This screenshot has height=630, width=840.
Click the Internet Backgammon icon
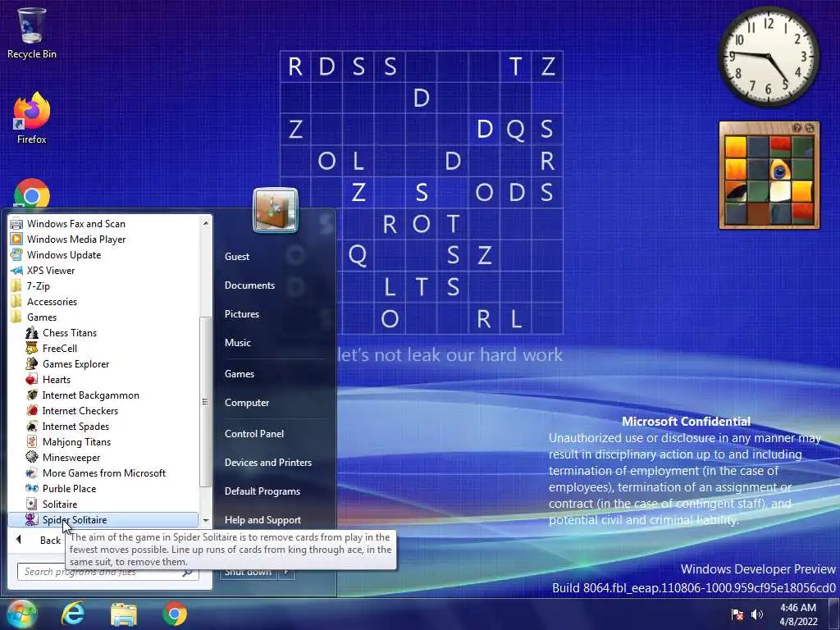click(x=32, y=395)
